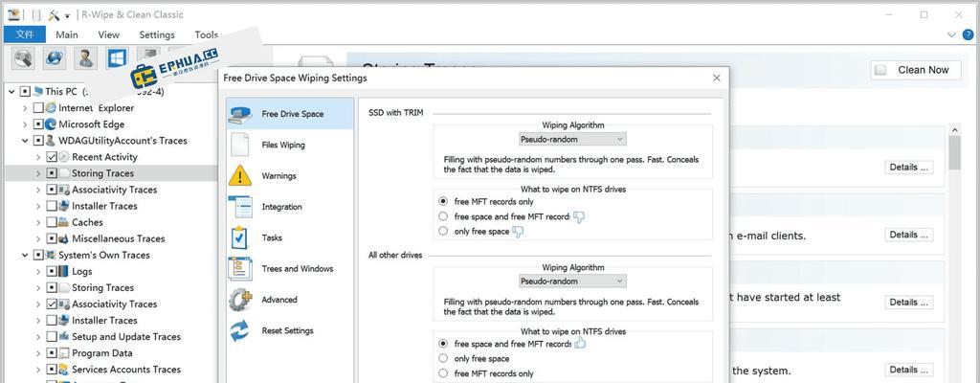Screen dimensions: 980x383
Task: Open All other drives Wiping Algorithm dropdown
Action: (x=572, y=281)
